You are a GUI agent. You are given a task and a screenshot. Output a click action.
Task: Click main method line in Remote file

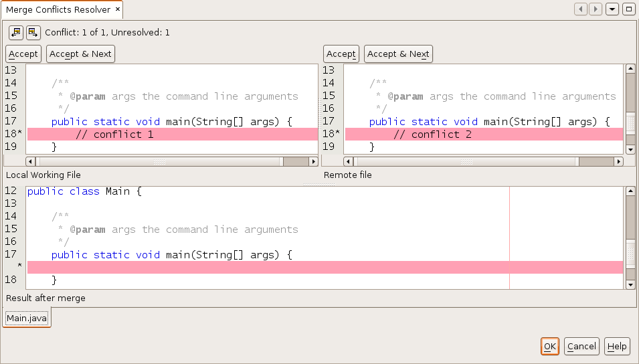489,122
